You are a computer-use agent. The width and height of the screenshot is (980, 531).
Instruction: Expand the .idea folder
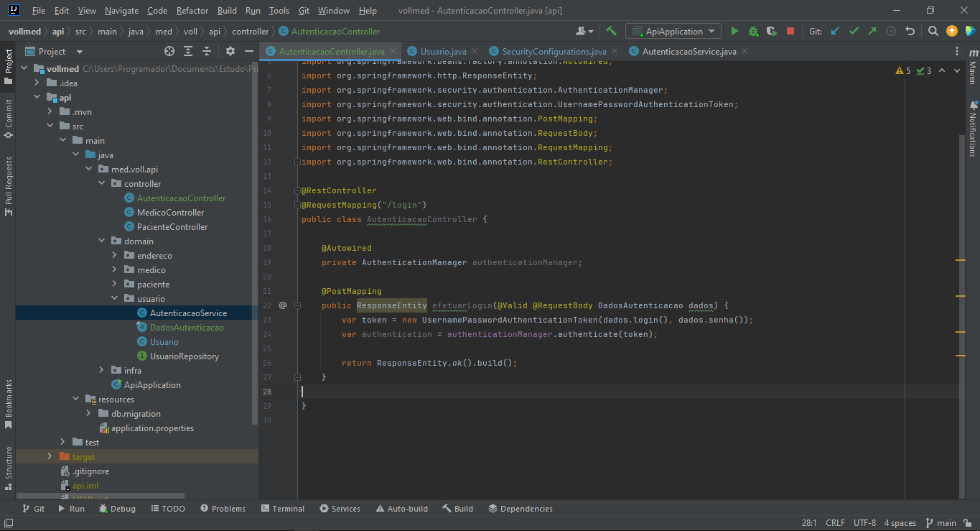(37, 83)
